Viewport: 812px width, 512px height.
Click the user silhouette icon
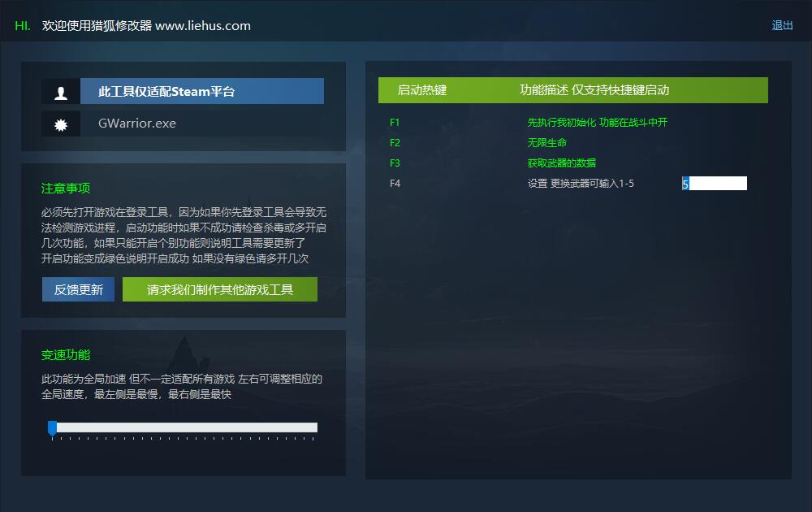[61, 93]
